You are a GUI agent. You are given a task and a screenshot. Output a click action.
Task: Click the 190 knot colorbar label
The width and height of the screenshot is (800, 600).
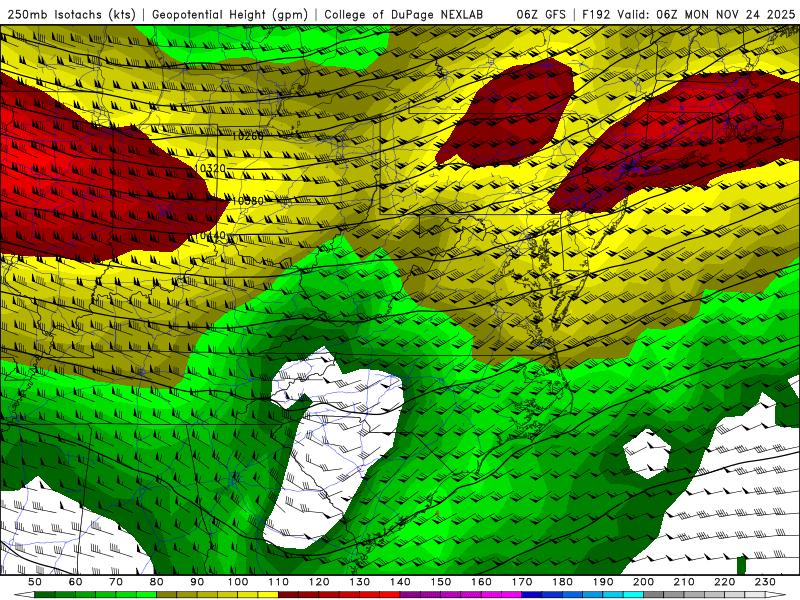click(603, 582)
